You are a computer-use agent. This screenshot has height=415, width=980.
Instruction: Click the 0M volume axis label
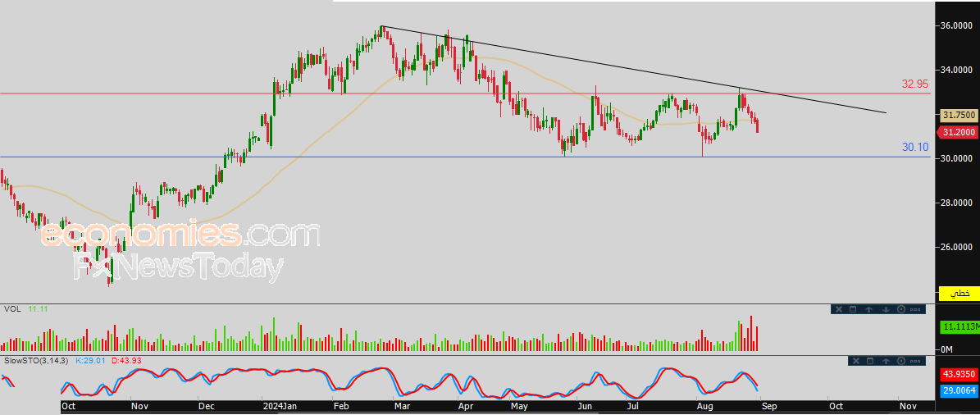tap(947, 349)
